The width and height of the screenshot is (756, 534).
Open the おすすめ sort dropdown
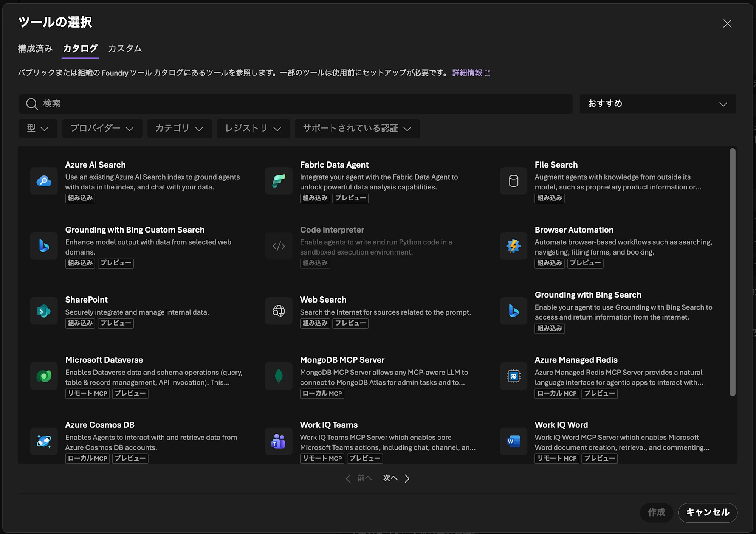click(658, 104)
